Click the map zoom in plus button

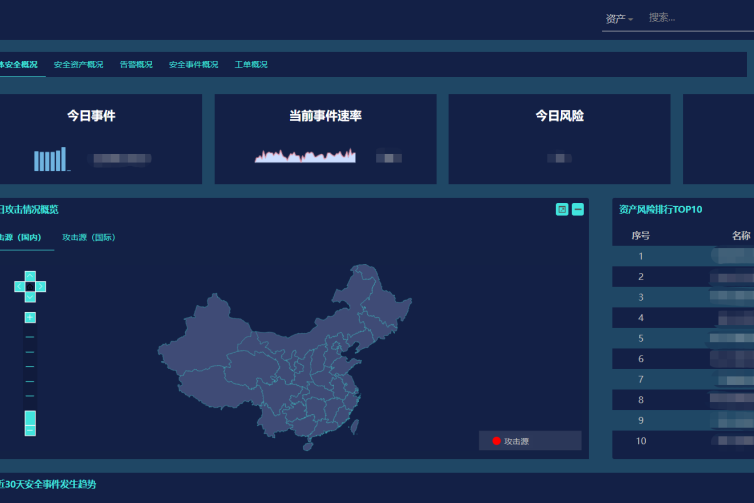[30, 317]
